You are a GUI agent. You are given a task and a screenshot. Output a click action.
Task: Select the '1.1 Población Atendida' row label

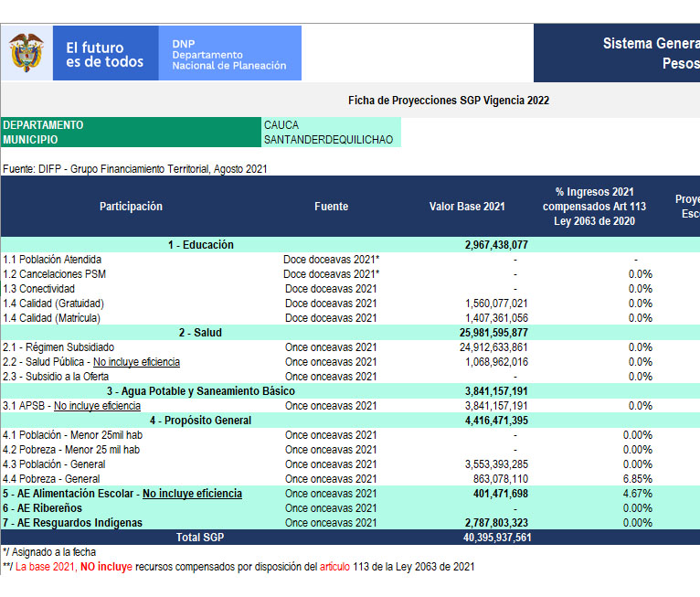[x=52, y=260]
